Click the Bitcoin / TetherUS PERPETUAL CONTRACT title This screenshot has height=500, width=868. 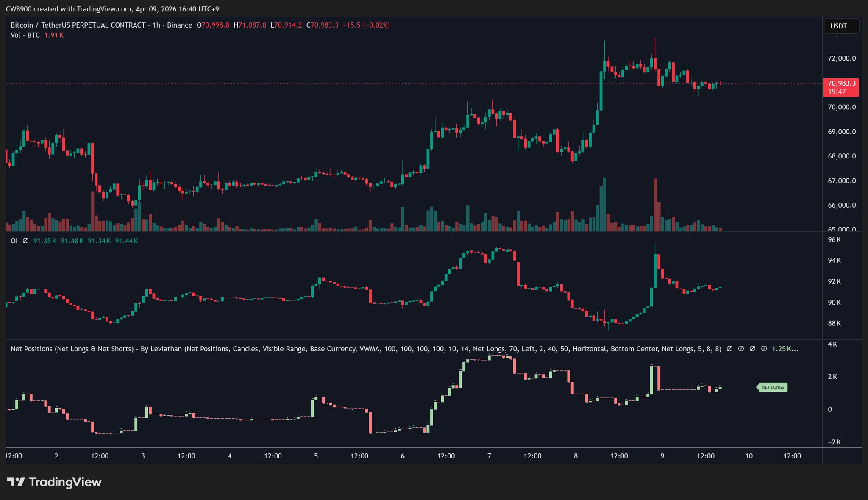pyautogui.click(x=78, y=25)
